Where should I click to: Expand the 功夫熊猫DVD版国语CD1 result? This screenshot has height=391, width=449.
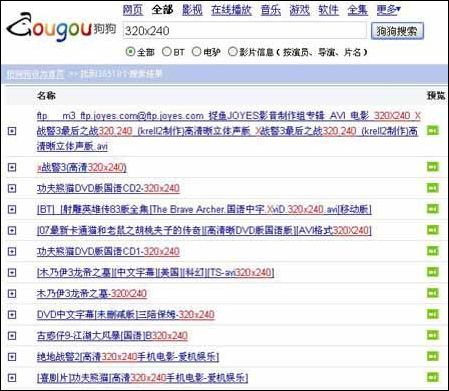click(12, 252)
